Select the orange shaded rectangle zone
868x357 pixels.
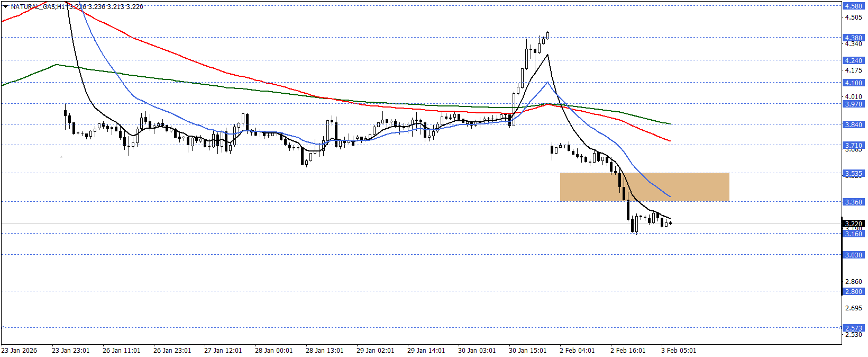(x=644, y=187)
